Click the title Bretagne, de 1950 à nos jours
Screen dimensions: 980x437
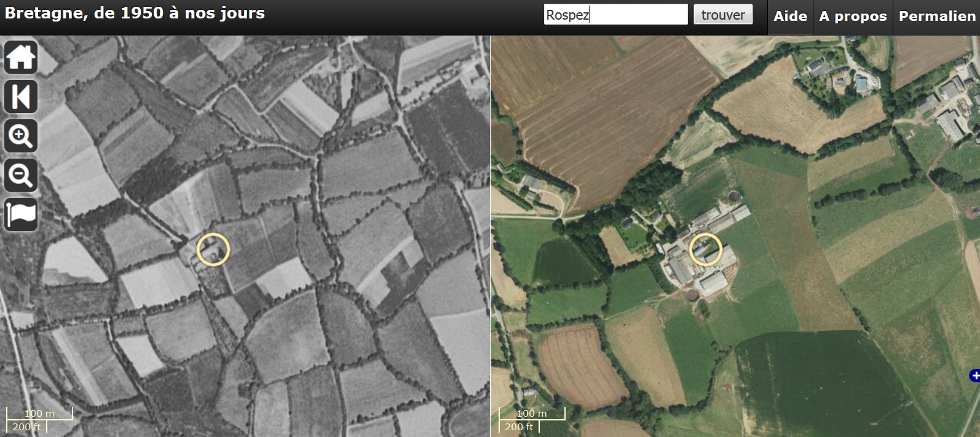pos(135,13)
